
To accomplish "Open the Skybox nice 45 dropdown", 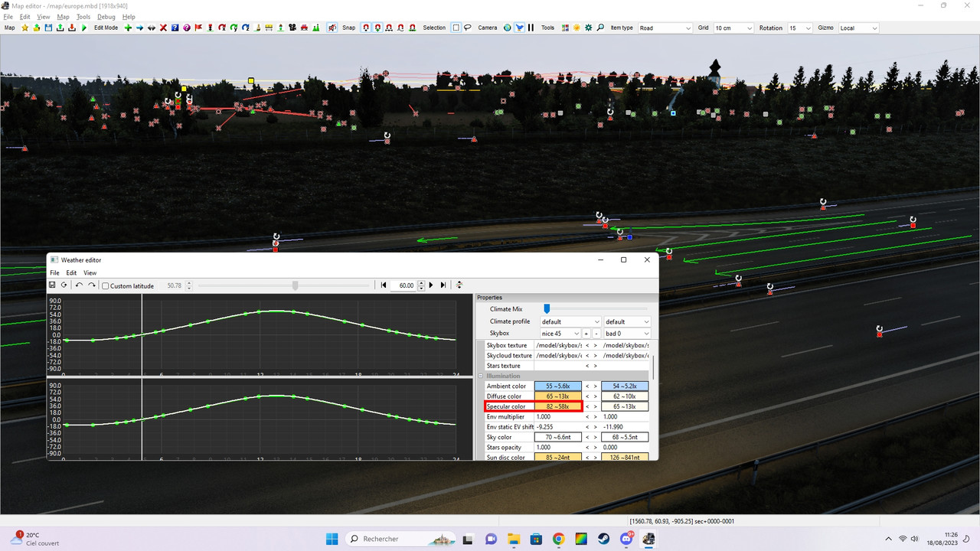I will pos(560,334).
